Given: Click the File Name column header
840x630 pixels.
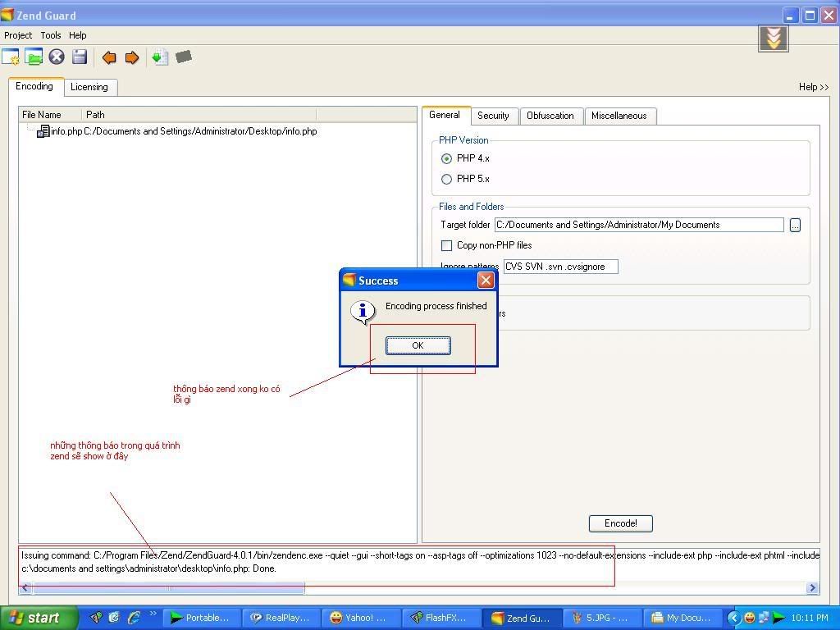Looking at the screenshot, I should click(x=50, y=115).
